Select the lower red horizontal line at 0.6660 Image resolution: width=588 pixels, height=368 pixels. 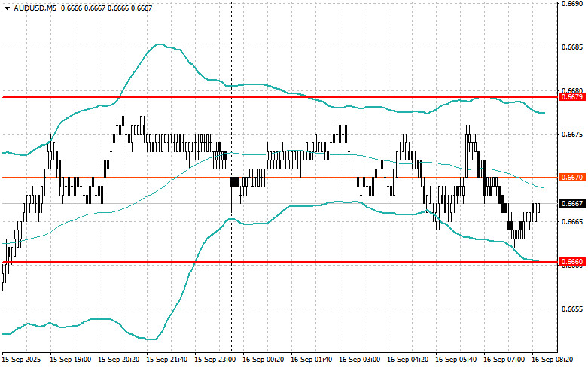point(281,262)
